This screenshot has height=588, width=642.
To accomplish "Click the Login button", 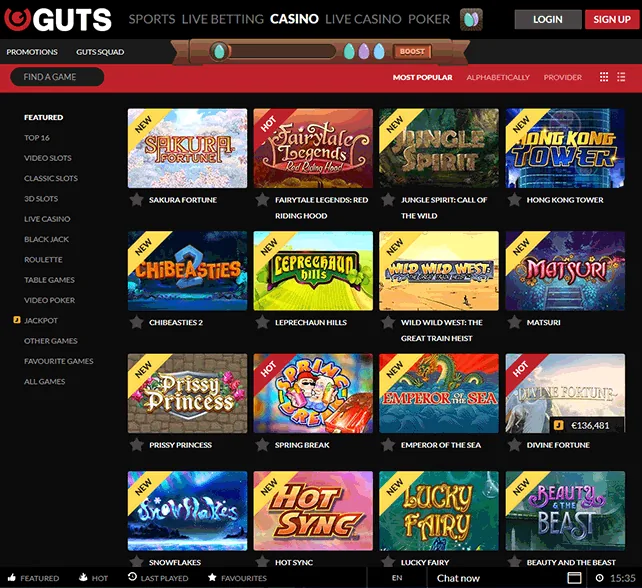I will point(547,19).
